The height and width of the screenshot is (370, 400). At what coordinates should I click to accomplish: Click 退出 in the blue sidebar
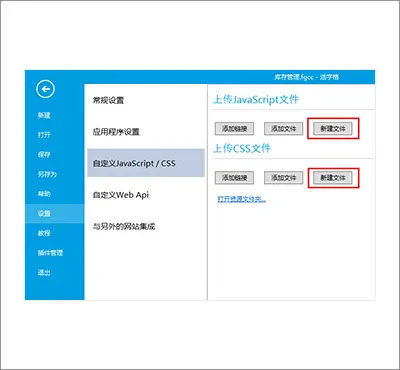(44, 272)
